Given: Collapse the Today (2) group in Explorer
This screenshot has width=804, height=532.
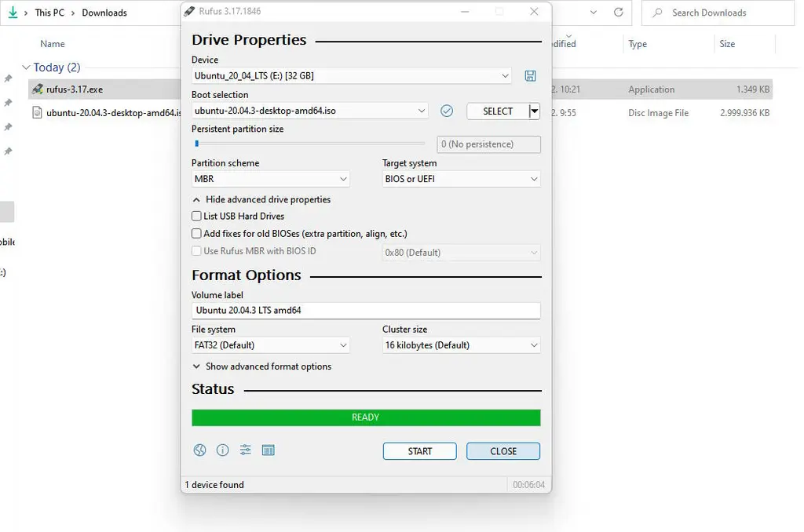Looking at the screenshot, I should pos(26,67).
